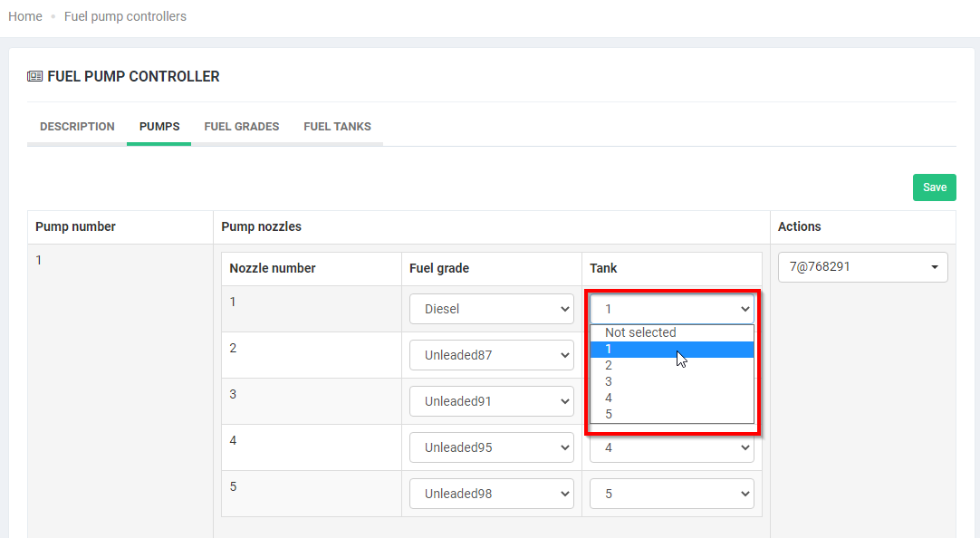Viewport: 980px width, 538px height.
Task: Open Fuel pump controllers breadcrumb link
Action: coord(125,16)
